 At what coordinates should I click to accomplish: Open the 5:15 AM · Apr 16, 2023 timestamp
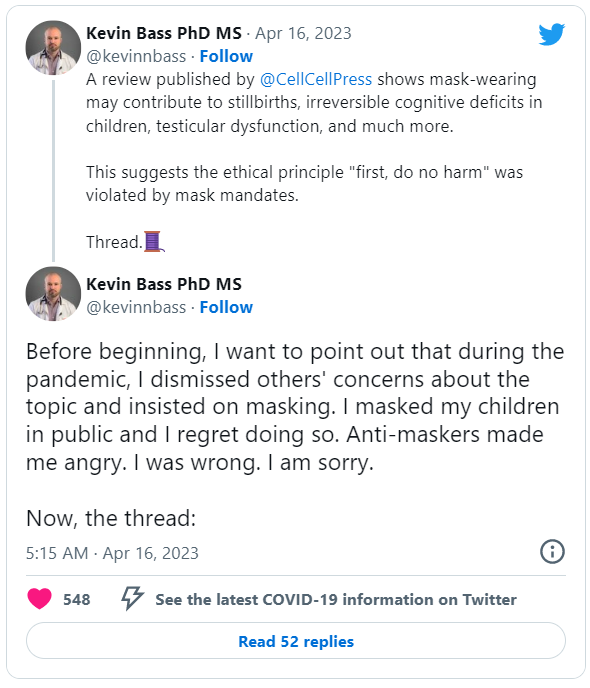(x=112, y=553)
